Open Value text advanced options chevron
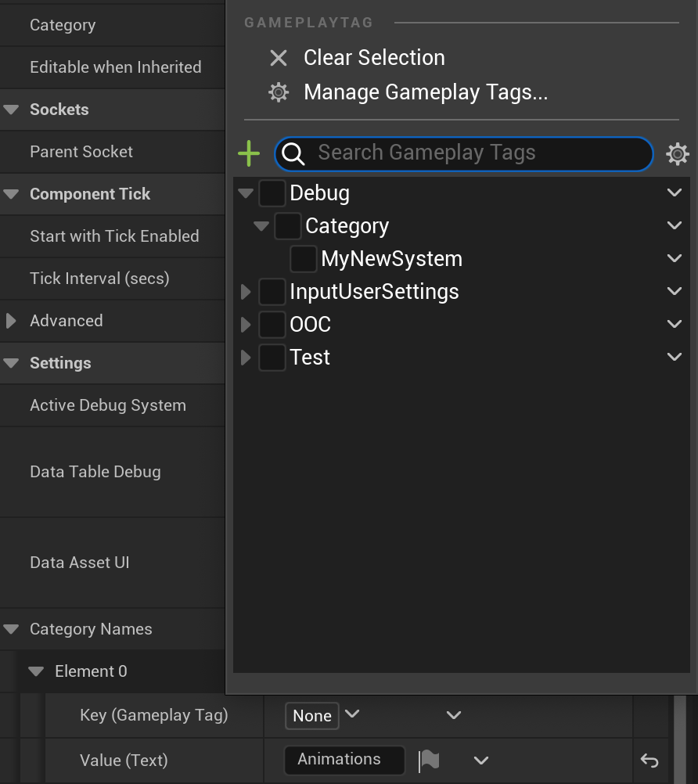The height and width of the screenshot is (784, 698). 481,761
